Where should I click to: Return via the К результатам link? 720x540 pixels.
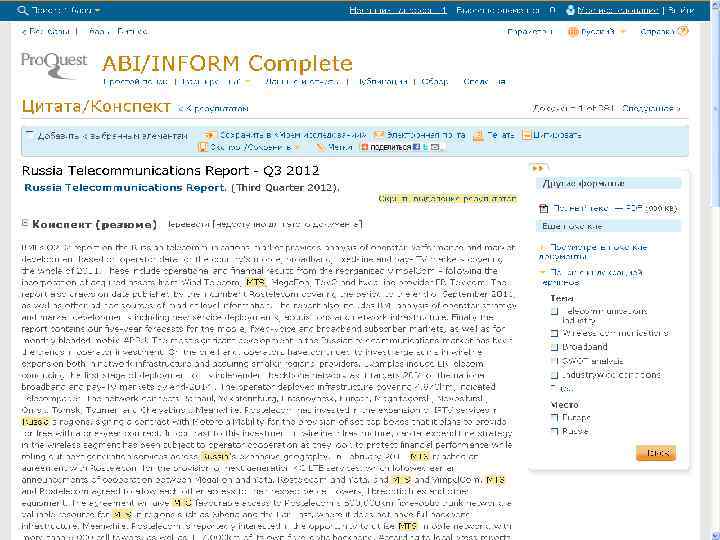[214, 108]
